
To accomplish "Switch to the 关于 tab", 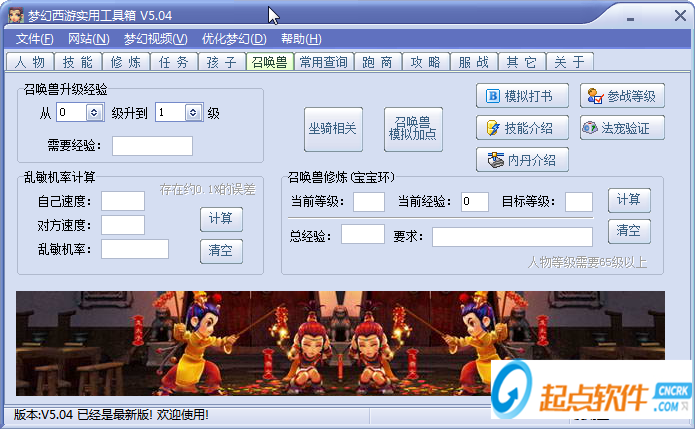I will pos(570,62).
